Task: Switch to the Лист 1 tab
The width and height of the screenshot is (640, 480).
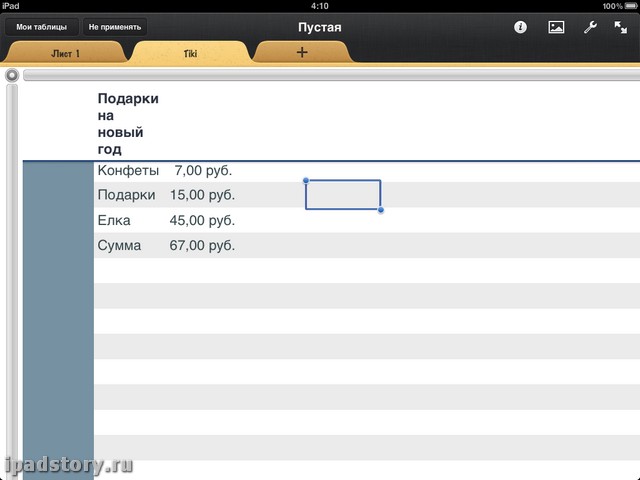Action: [65, 53]
